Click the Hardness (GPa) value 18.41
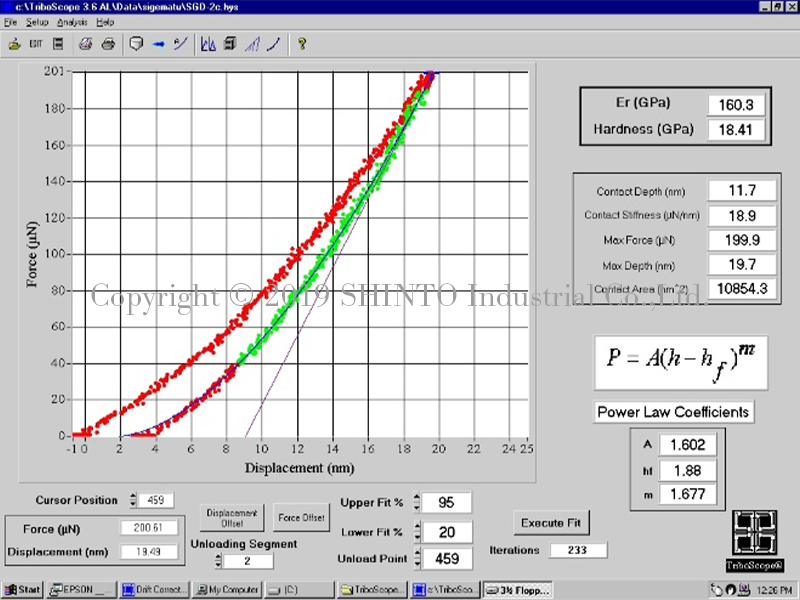 pos(736,130)
